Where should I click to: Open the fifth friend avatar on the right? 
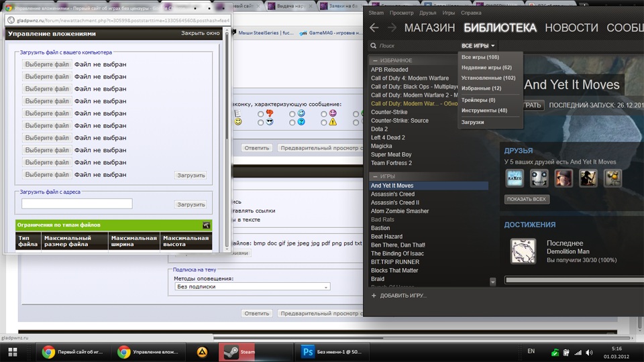[612, 178]
